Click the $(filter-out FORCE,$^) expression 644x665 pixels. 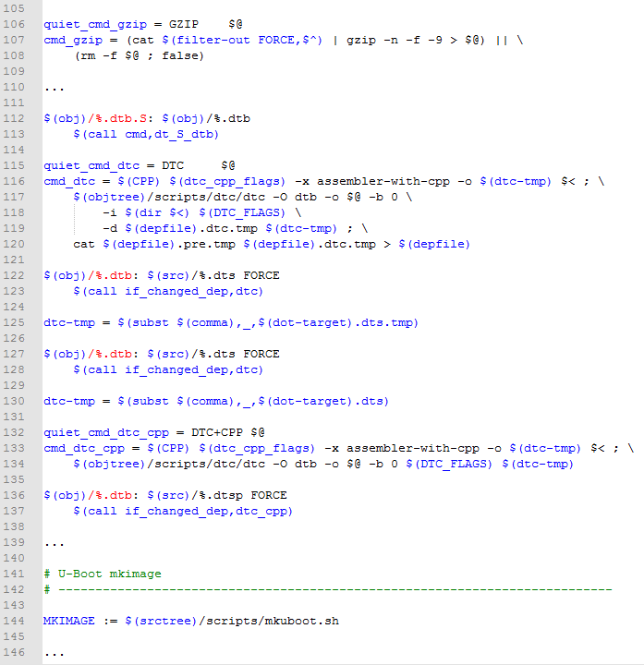[242, 41]
